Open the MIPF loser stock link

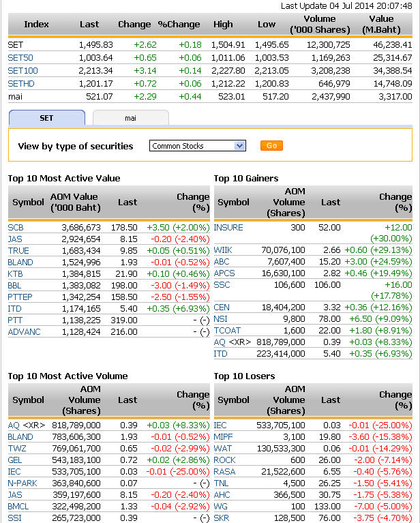[223, 436]
